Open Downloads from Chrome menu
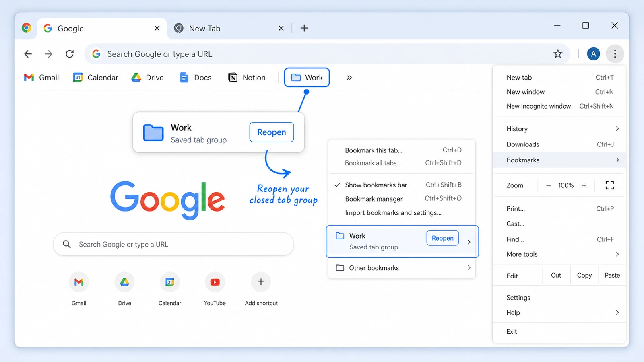The image size is (644, 362). point(559,144)
